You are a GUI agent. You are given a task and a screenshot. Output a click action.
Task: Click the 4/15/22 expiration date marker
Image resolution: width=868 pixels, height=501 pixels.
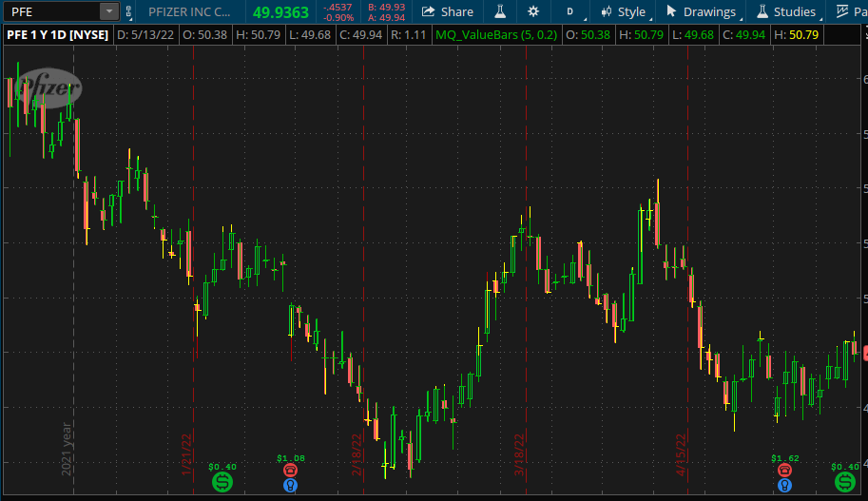[681, 454]
